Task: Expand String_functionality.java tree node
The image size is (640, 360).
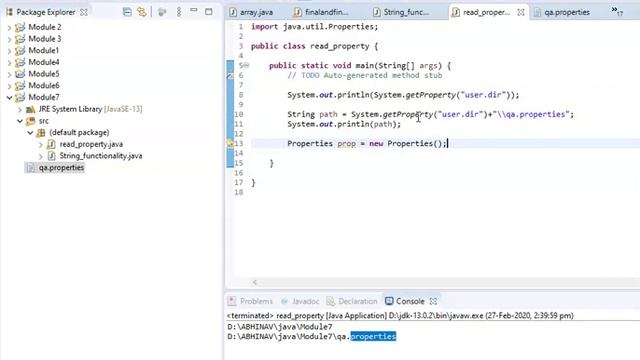Action: (x=40, y=156)
